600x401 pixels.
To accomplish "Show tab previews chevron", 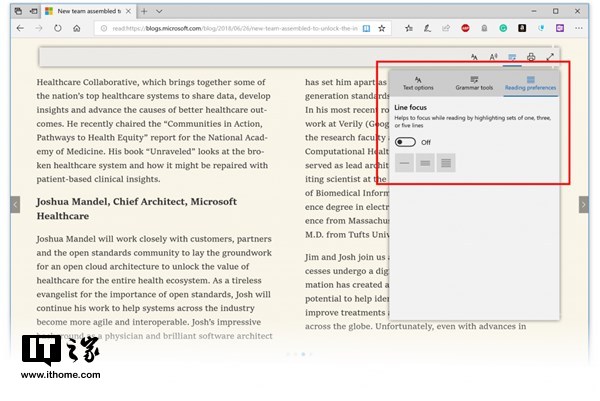I will pos(159,11).
